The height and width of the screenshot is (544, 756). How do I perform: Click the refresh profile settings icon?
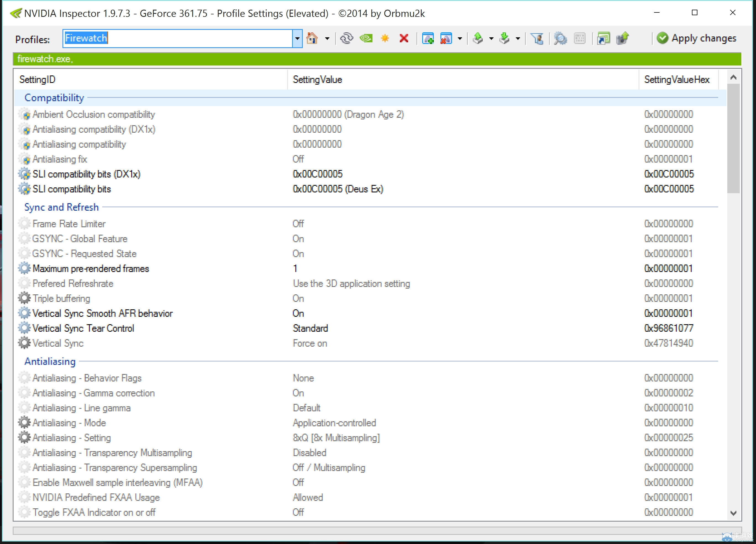pos(346,38)
